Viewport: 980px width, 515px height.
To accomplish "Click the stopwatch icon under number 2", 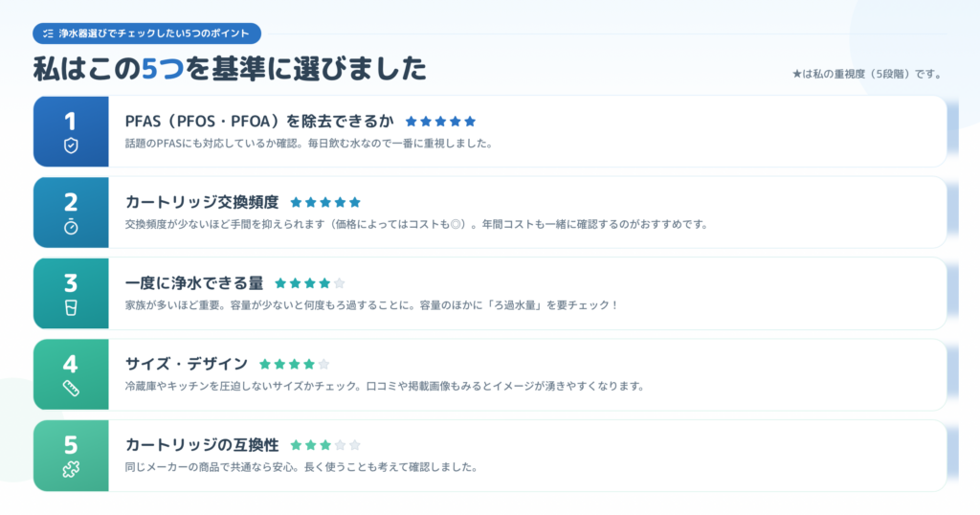I will click(x=71, y=227).
